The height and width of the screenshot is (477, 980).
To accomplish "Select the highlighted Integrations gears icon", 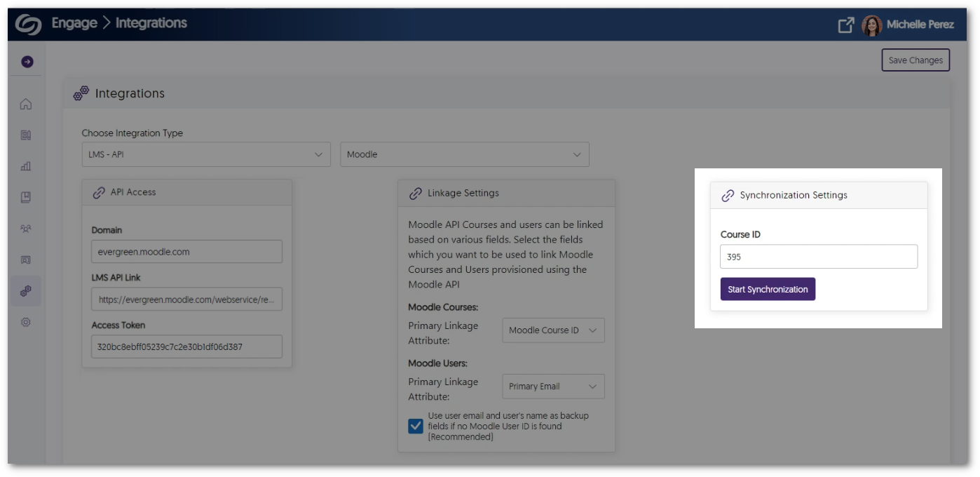I will click(26, 290).
